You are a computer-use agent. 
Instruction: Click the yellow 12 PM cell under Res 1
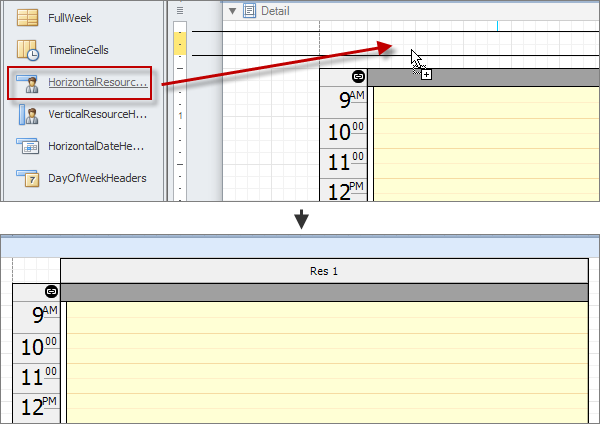(x=325, y=408)
